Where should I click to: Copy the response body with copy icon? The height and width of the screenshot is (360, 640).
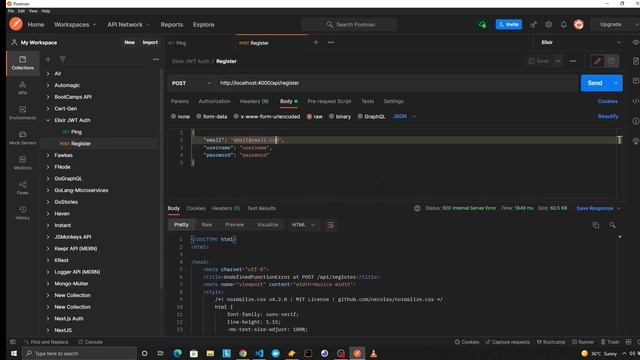(596, 225)
